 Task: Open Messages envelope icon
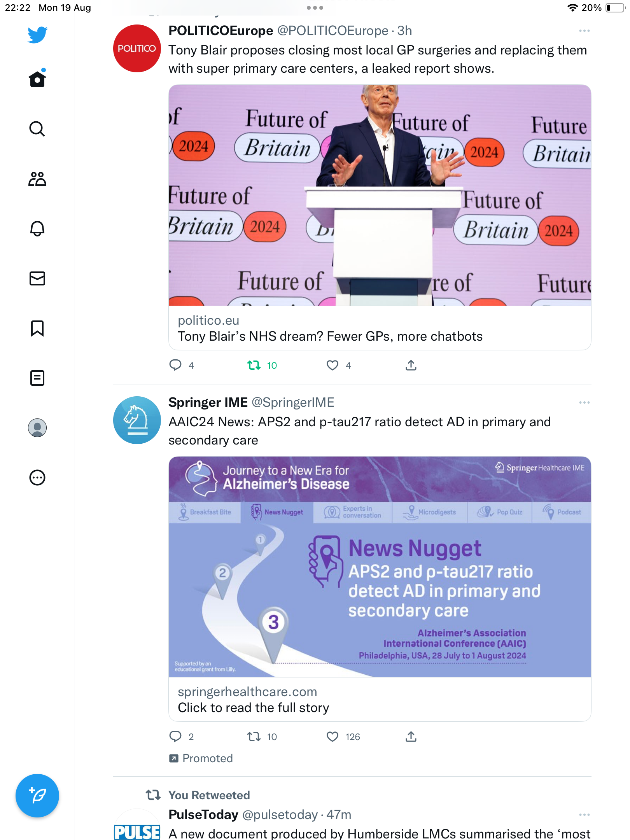click(37, 278)
